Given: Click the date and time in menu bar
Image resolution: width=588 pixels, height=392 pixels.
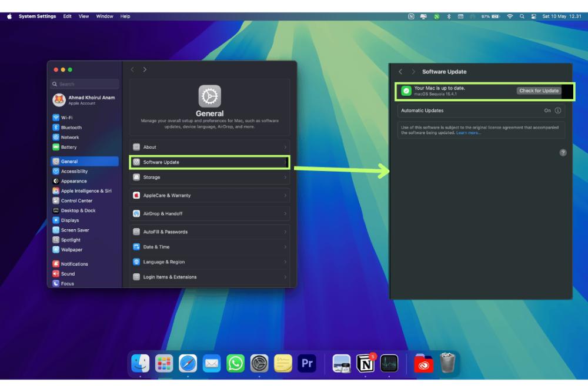Looking at the screenshot, I should pos(562,16).
